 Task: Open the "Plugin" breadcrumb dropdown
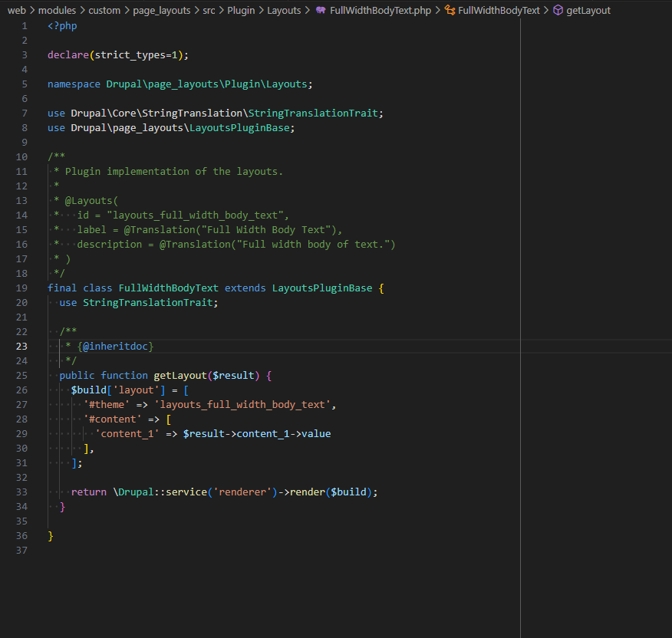[241, 11]
